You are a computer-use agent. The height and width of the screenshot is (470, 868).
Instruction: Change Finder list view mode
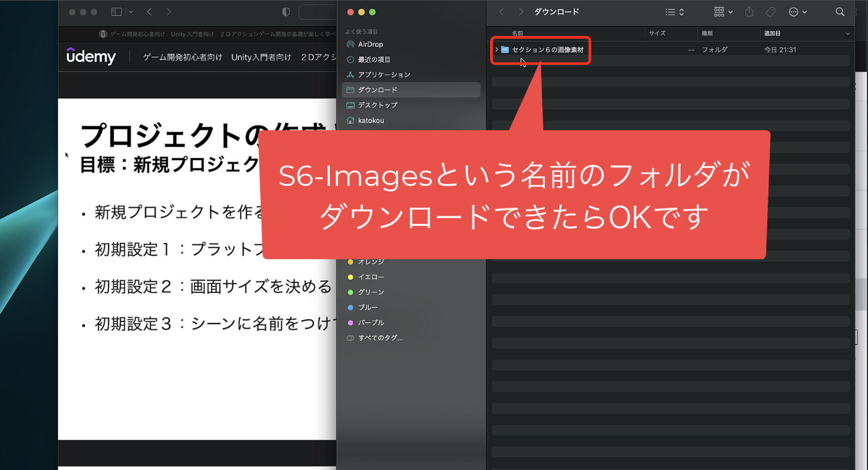[675, 12]
